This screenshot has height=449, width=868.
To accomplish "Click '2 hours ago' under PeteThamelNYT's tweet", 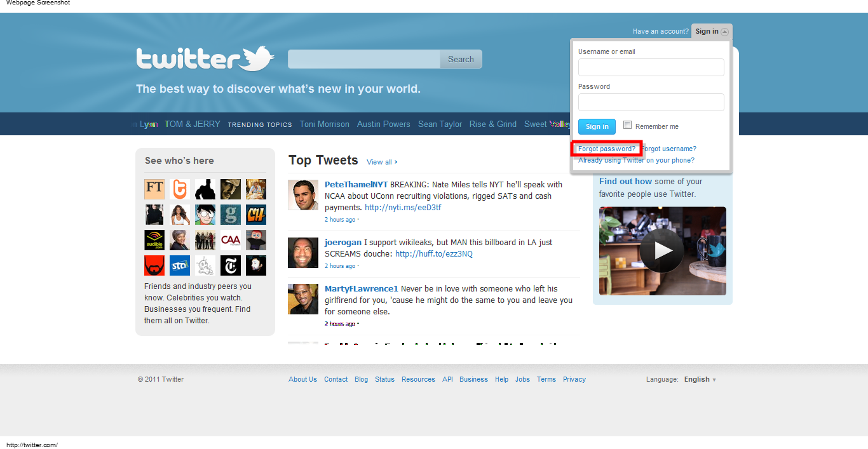I will (340, 220).
